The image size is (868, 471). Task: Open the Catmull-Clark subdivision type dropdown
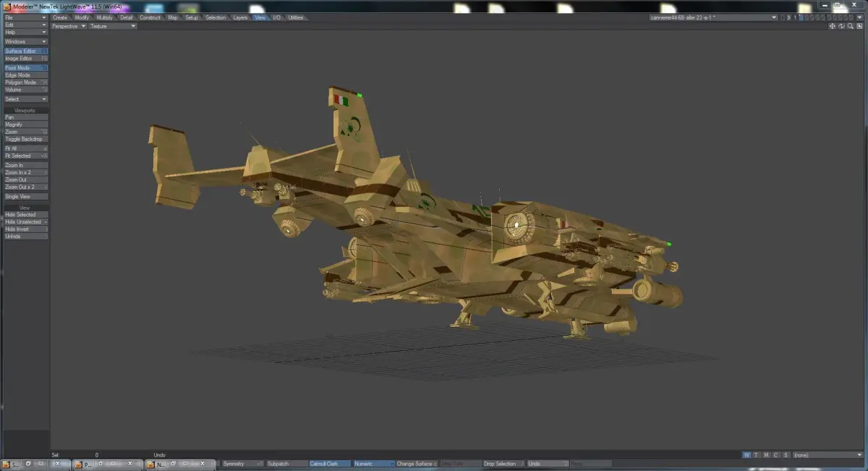330,464
